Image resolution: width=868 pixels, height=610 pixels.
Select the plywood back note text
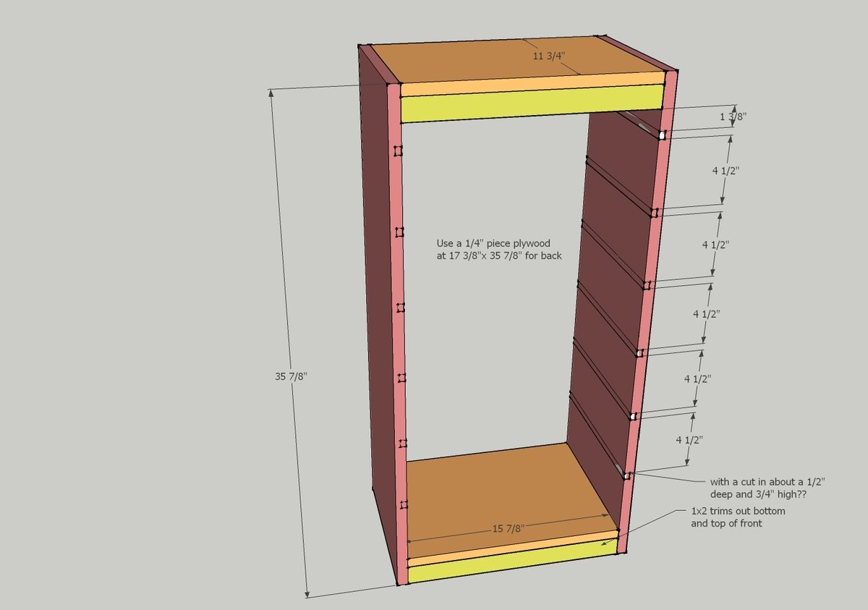[x=498, y=250]
